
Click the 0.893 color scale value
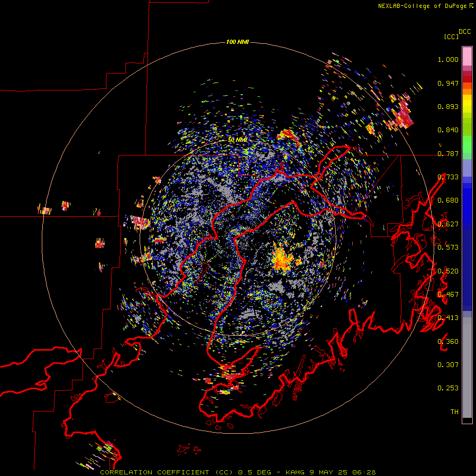(x=448, y=106)
